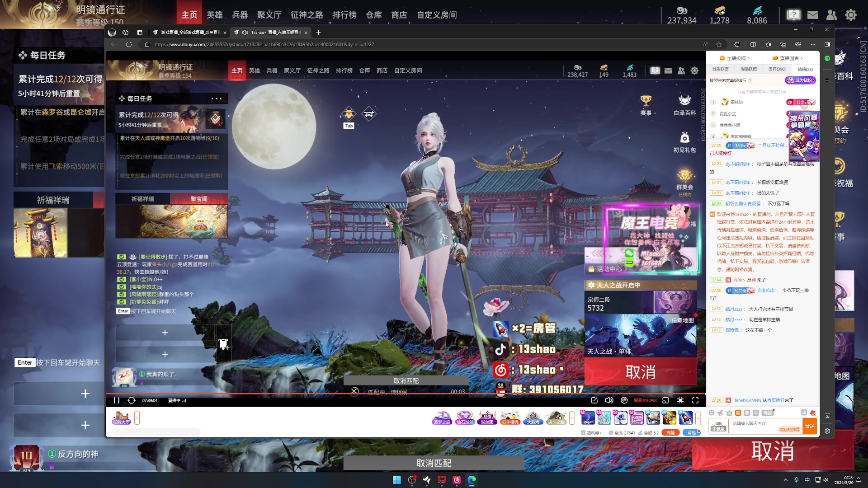Click the 成为钻粉 button
The image size is (868, 488).
[x=801, y=80]
